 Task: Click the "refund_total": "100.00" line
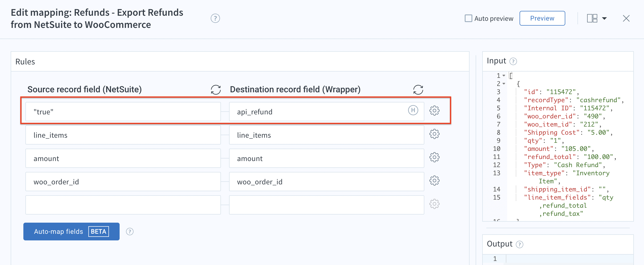pyautogui.click(x=570, y=157)
